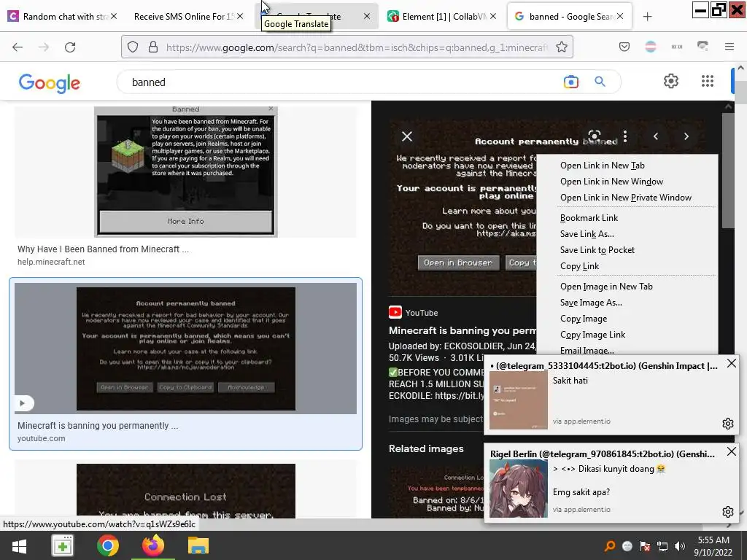This screenshot has width=747, height=560.
Task: Open Why Have I Been Banned result thumbnail
Action: (x=186, y=171)
